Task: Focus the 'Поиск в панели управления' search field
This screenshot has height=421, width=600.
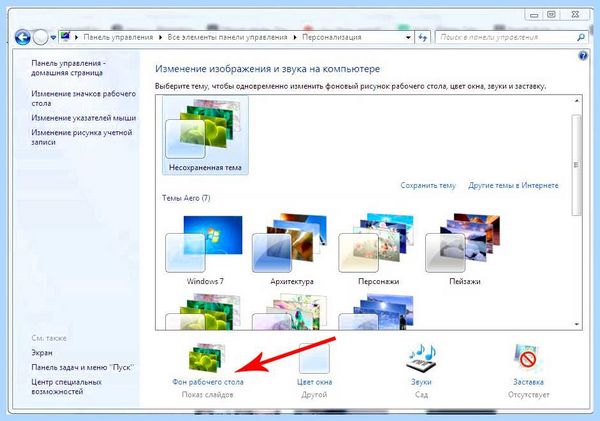Action: pos(505,37)
